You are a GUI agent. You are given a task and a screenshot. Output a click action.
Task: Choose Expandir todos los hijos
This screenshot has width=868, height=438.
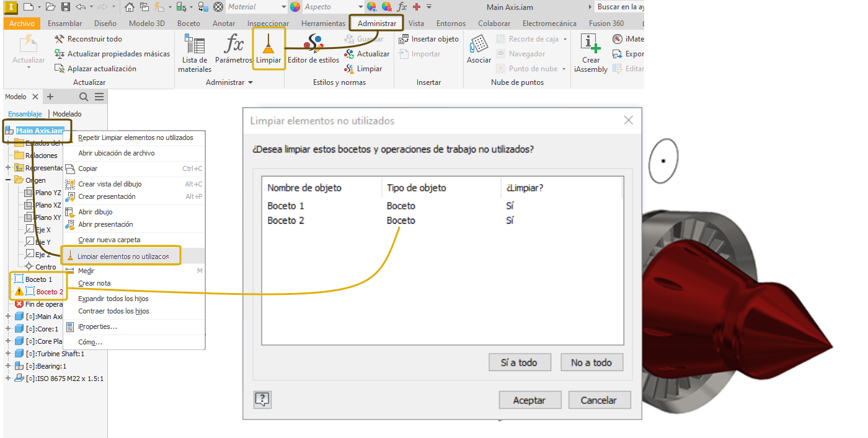click(134, 299)
